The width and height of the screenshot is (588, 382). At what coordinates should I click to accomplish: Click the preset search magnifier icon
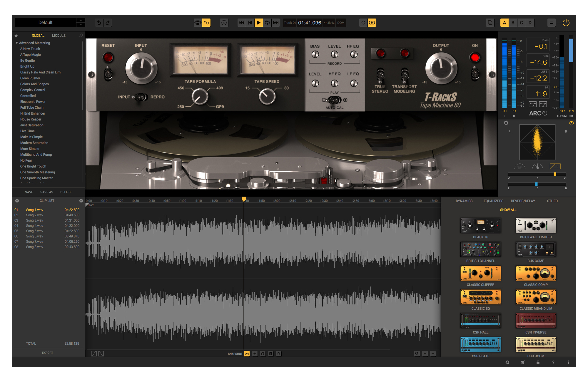coord(81,36)
